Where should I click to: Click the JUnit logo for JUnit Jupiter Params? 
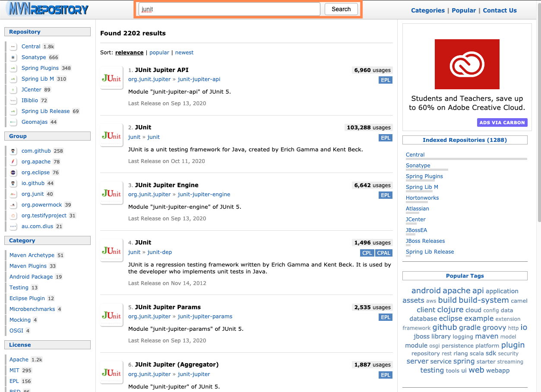(x=111, y=315)
